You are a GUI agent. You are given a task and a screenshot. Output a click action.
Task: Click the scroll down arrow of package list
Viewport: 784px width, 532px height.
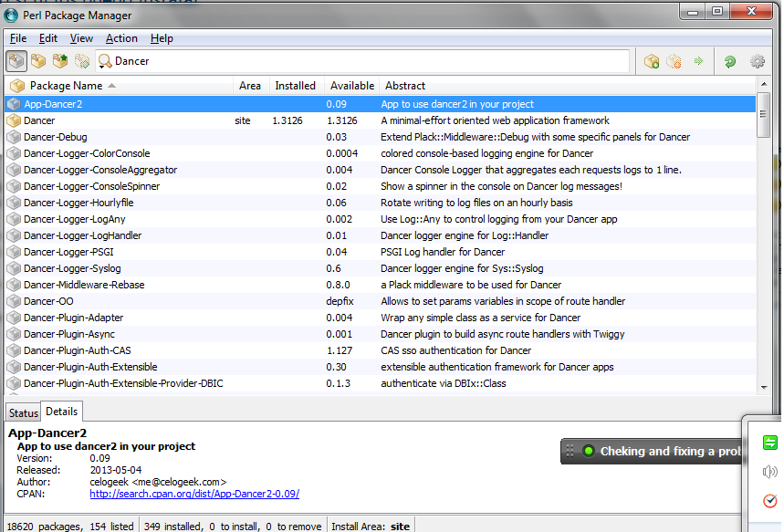point(764,388)
